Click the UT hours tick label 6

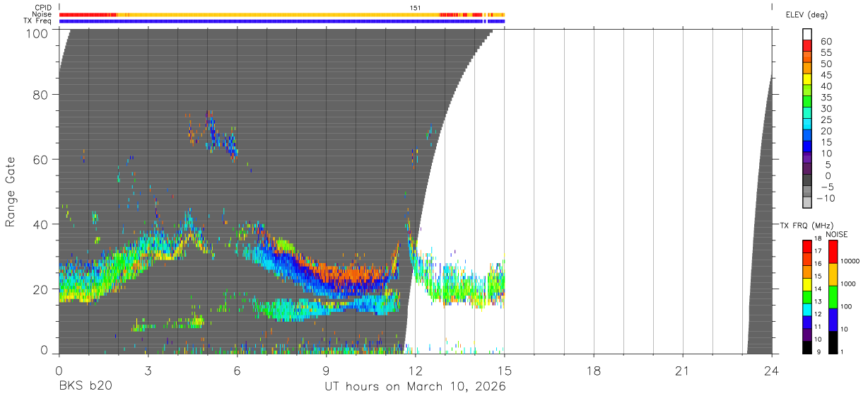pyautogui.click(x=237, y=371)
